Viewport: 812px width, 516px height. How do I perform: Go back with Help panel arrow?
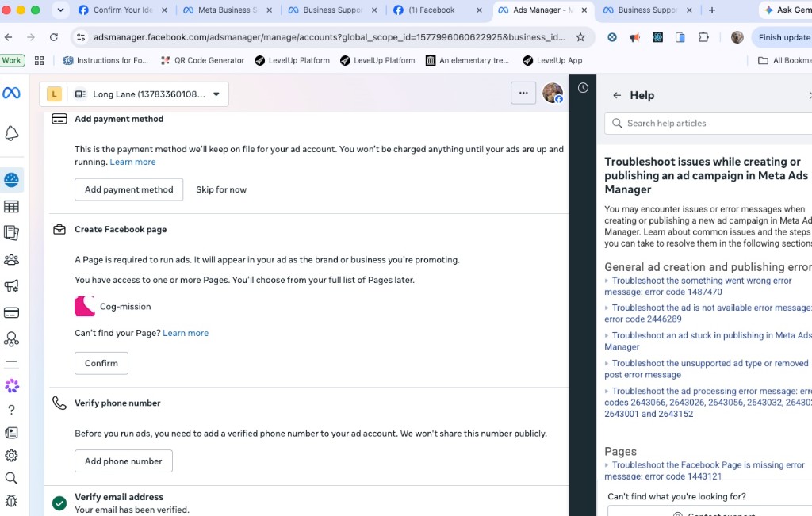[617, 95]
